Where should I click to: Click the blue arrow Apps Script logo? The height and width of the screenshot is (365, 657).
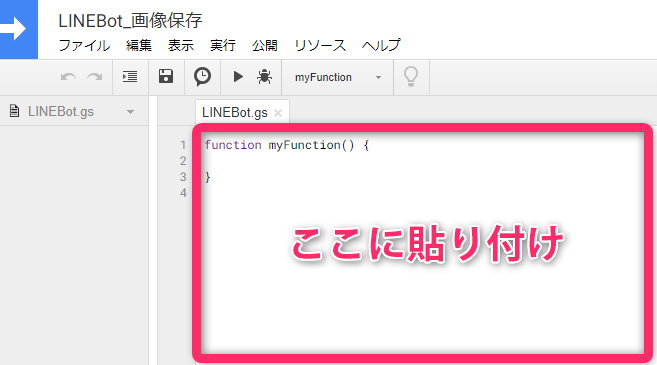pos(18,29)
